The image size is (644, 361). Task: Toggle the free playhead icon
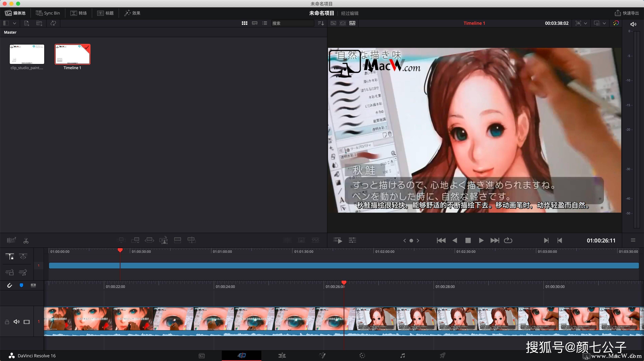pos(23,257)
